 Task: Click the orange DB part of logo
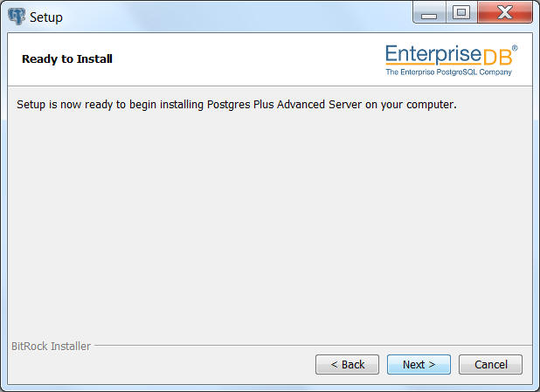[x=498, y=57]
